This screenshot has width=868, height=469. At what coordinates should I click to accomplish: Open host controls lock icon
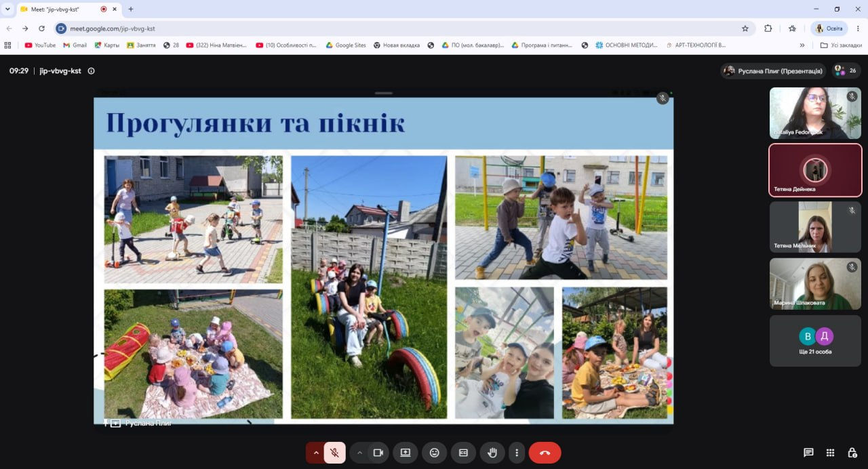point(852,453)
